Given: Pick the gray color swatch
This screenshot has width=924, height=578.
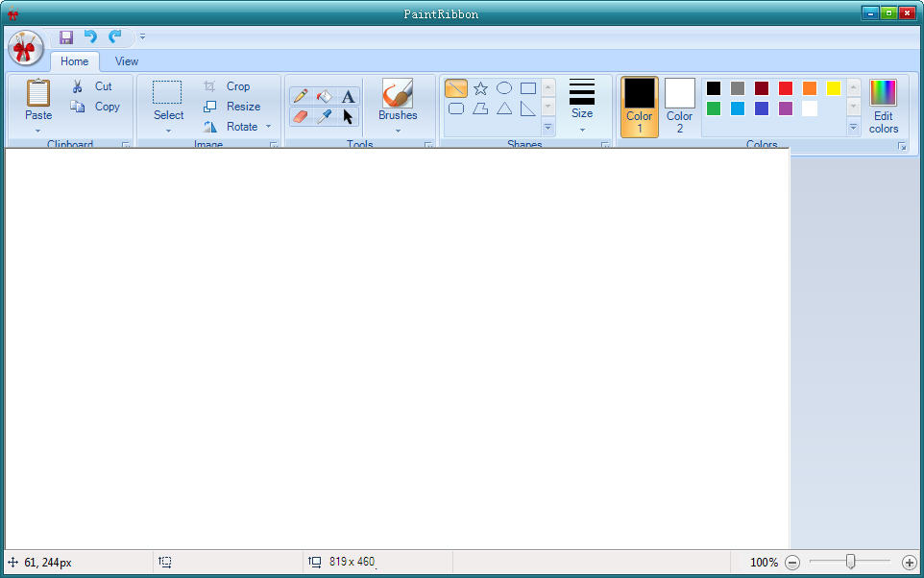Looking at the screenshot, I should (x=738, y=88).
